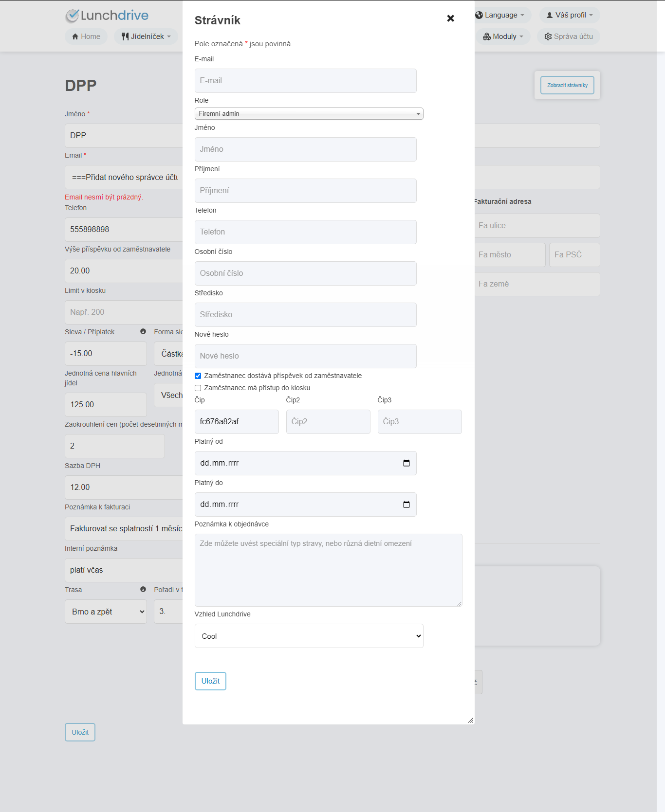Click info icon next to Sleva / Příplatek
This screenshot has height=812, width=665.
tap(143, 331)
